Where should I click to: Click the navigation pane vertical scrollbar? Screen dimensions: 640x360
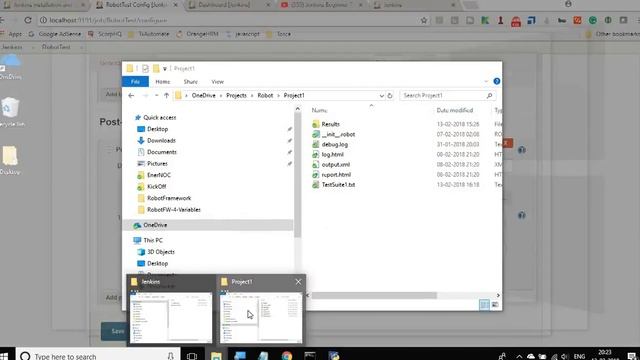[298, 176]
